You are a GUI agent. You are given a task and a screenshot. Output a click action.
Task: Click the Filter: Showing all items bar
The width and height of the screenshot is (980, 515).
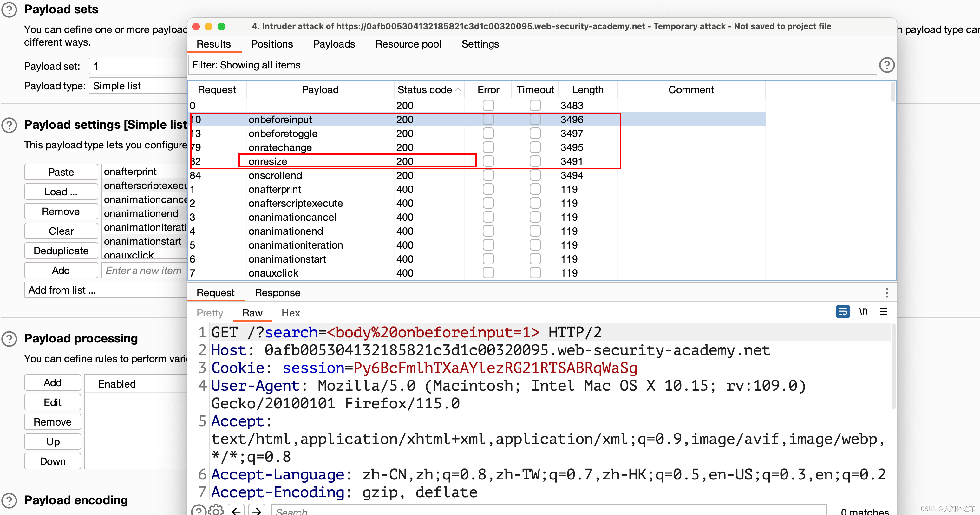pos(532,65)
